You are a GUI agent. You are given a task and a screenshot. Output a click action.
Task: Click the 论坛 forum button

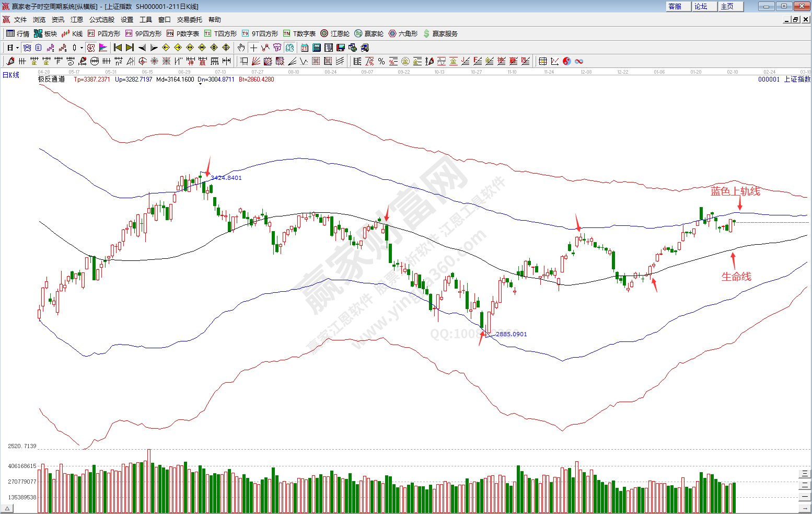pos(701,6)
